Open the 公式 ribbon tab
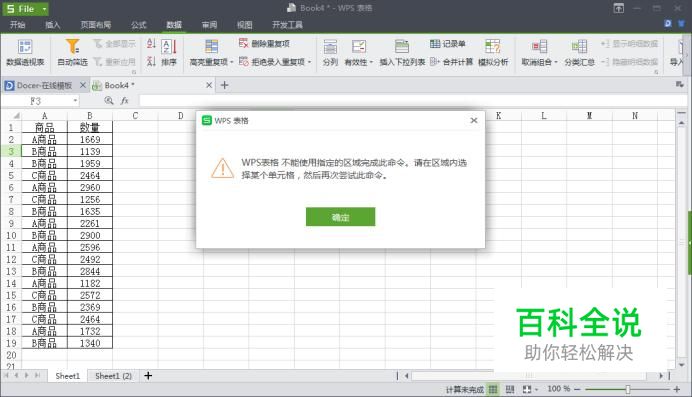 [139, 25]
